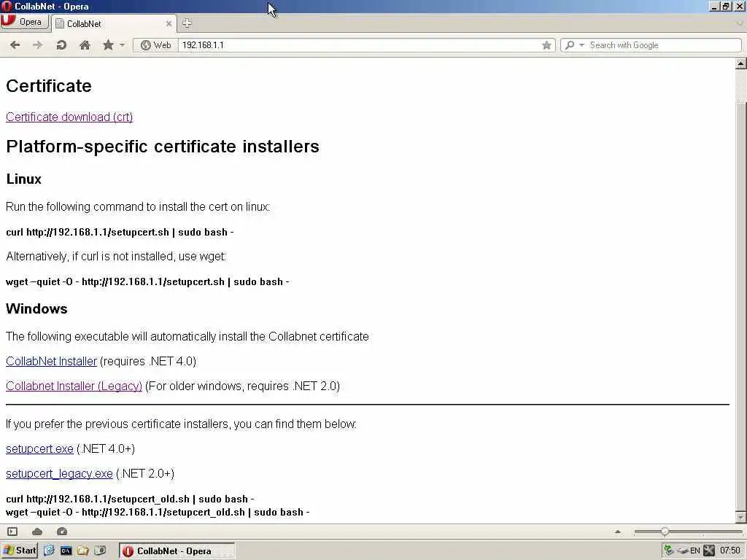Open the Certificate download (crt) link
The image size is (747, 560).
point(69,117)
